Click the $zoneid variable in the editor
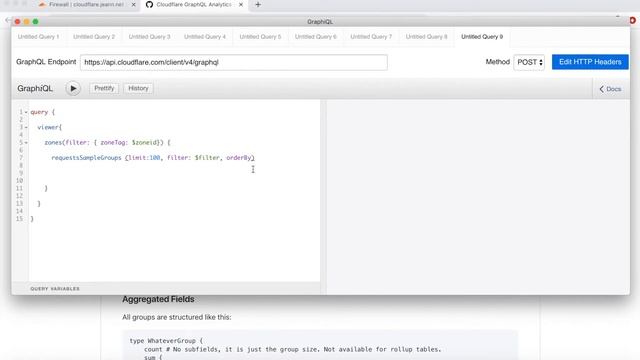 (144, 142)
